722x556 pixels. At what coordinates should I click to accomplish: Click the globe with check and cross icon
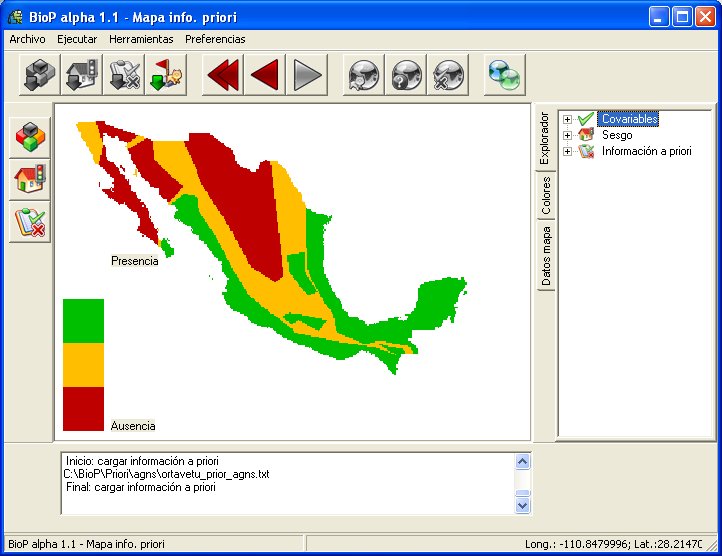(448, 75)
